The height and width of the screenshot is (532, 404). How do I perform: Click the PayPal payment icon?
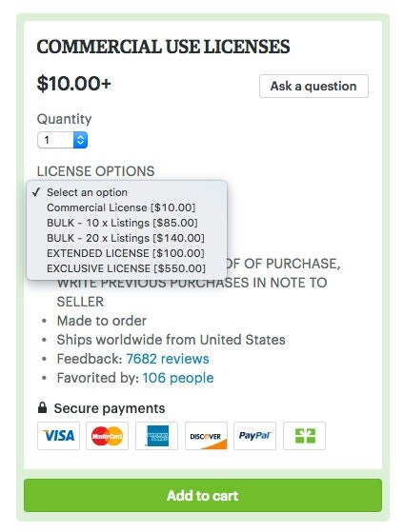[254, 436]
